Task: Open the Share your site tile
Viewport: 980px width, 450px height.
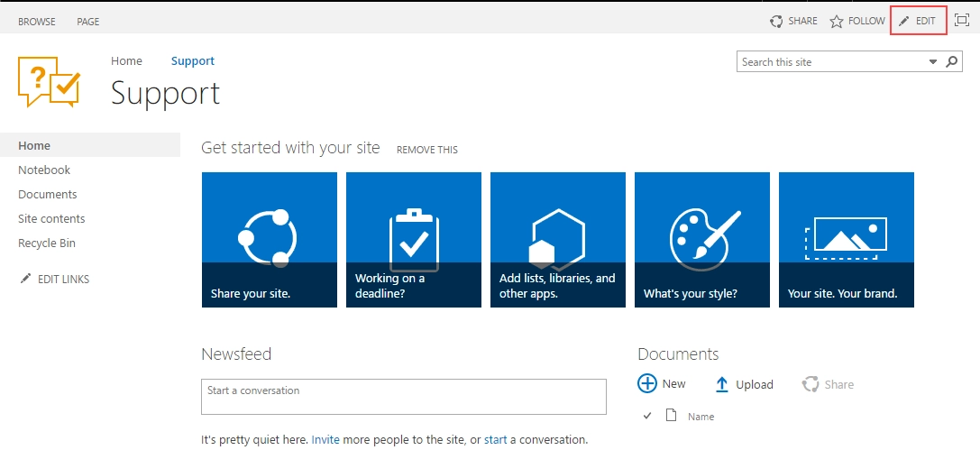Action: click(270, 240)
